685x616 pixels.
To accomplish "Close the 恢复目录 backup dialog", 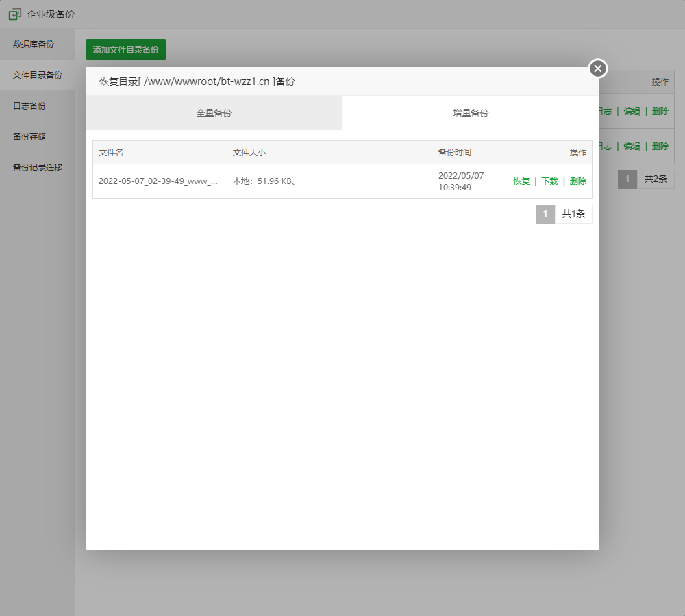I will (598, 68).
